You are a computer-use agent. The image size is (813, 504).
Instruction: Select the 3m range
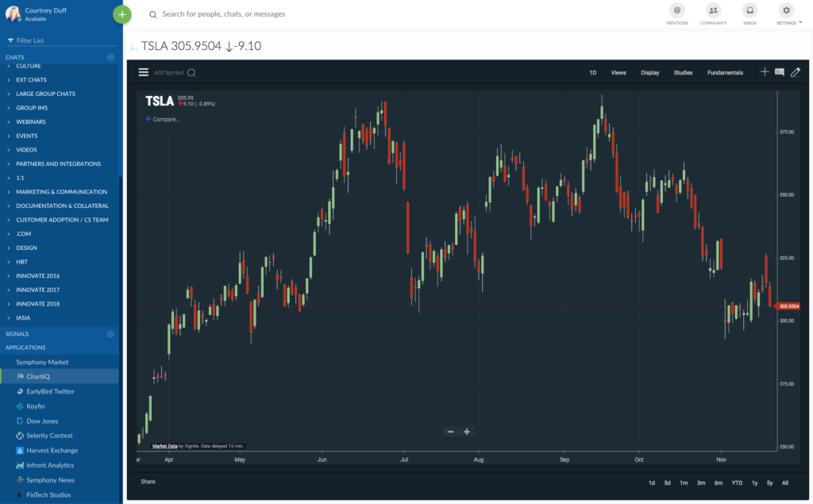coord(701,483)
